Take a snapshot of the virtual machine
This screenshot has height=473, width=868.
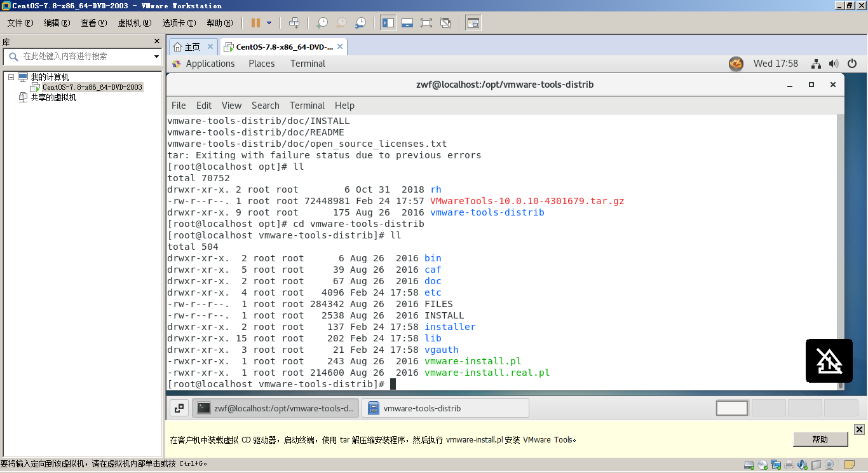(322, 23)
